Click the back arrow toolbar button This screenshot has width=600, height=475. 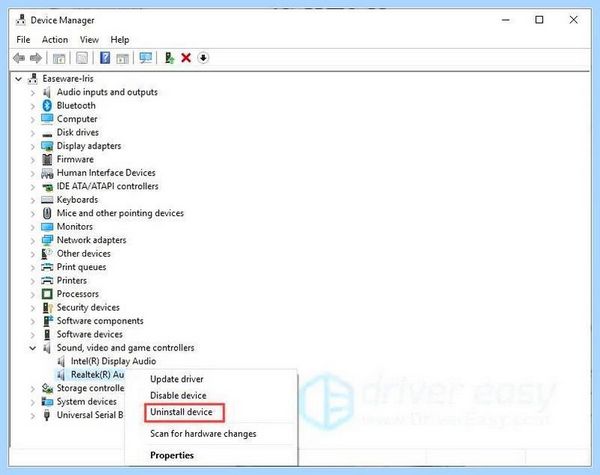[19, 58]
